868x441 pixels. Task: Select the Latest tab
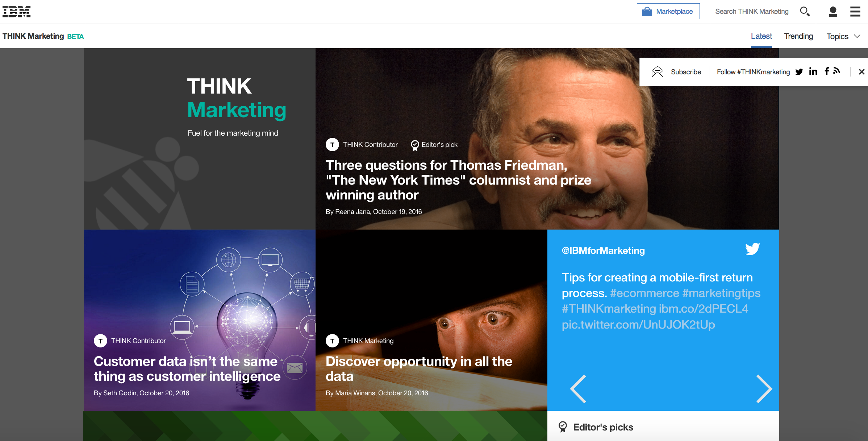coord(762,36)
